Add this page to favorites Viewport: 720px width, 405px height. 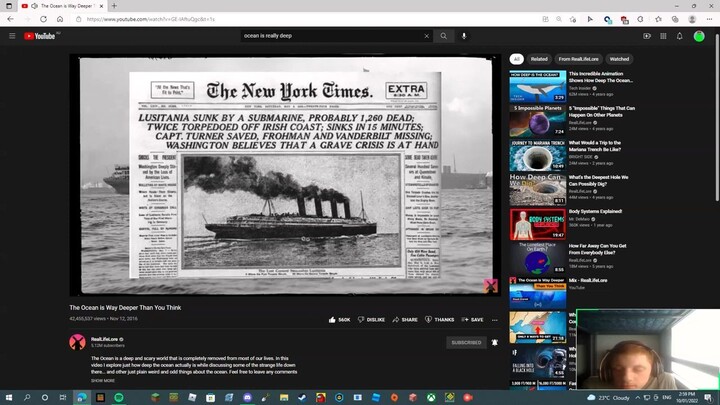coord(573,19)
